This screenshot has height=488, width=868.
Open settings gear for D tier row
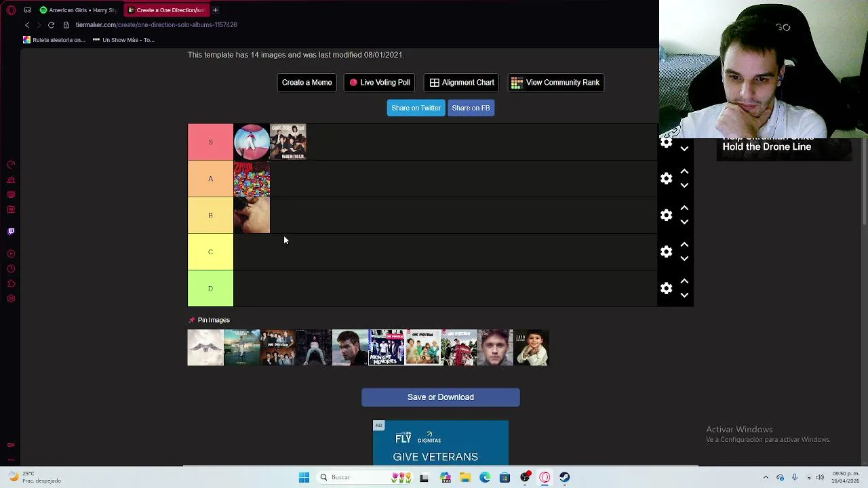point(666,288)
